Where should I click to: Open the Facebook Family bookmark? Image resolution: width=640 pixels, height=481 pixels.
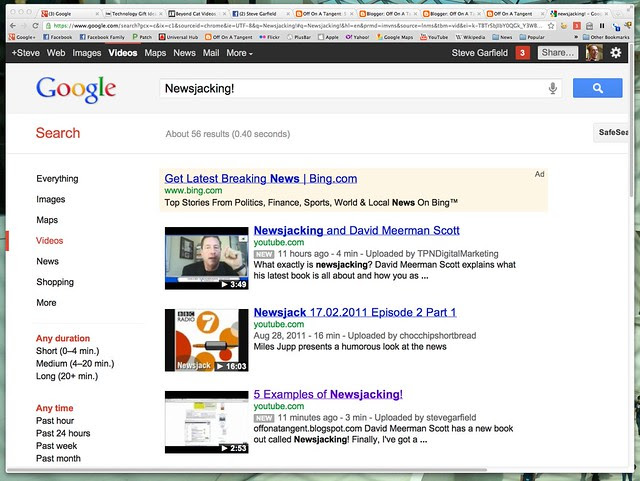(x=102, y=37)
